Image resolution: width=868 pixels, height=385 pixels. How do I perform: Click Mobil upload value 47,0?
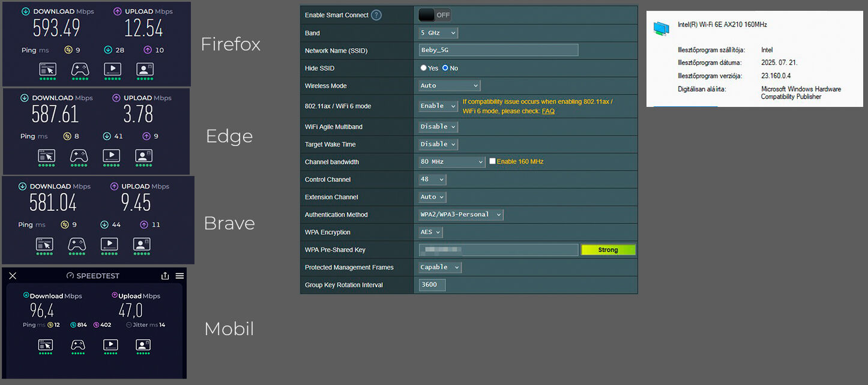(130, 311)
